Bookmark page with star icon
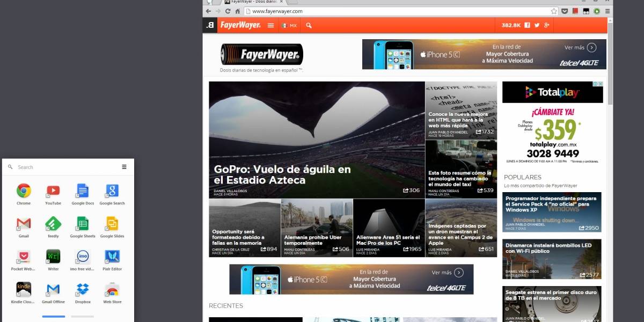 point(554,11)
